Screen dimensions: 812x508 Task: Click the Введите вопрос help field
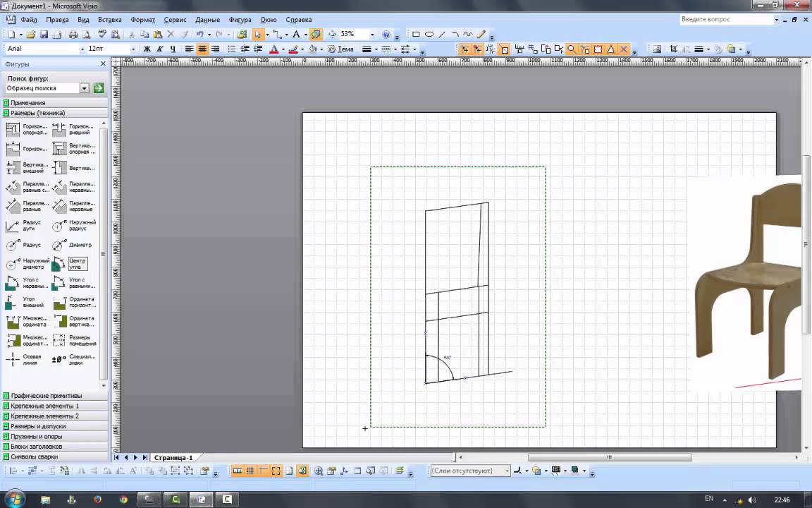pos(726,19)
